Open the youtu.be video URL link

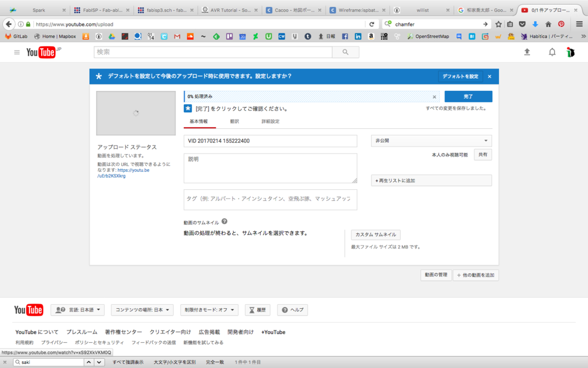point(123,173)
